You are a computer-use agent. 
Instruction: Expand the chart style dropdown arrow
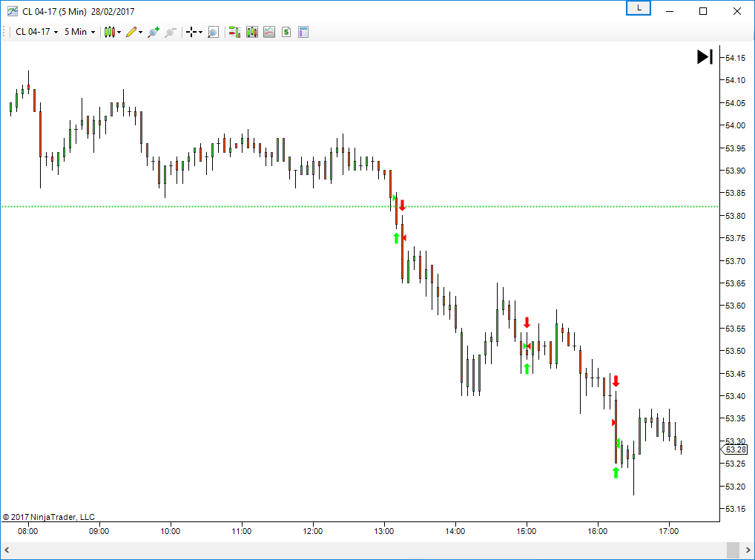pos(119,32)
